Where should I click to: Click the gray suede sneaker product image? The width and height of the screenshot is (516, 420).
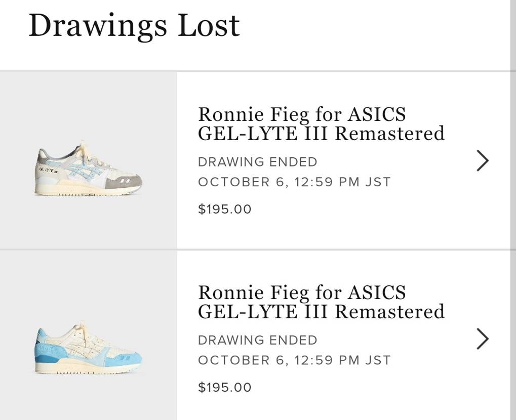pyautogui.click(x=89, y=170)
